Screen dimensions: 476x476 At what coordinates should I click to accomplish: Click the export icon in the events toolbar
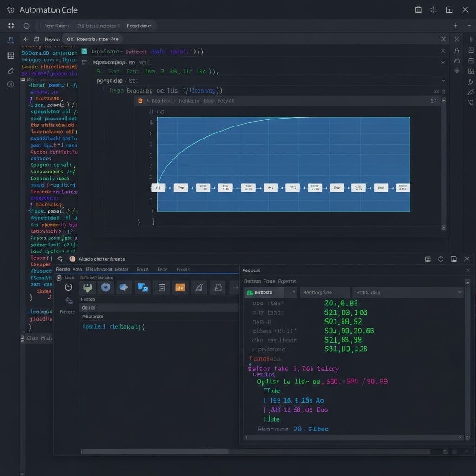pos(218,287)
